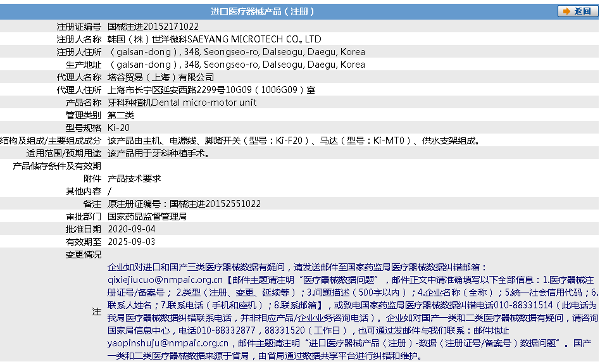Click structure description starting 该产品由主机

(x=294, y=141)
